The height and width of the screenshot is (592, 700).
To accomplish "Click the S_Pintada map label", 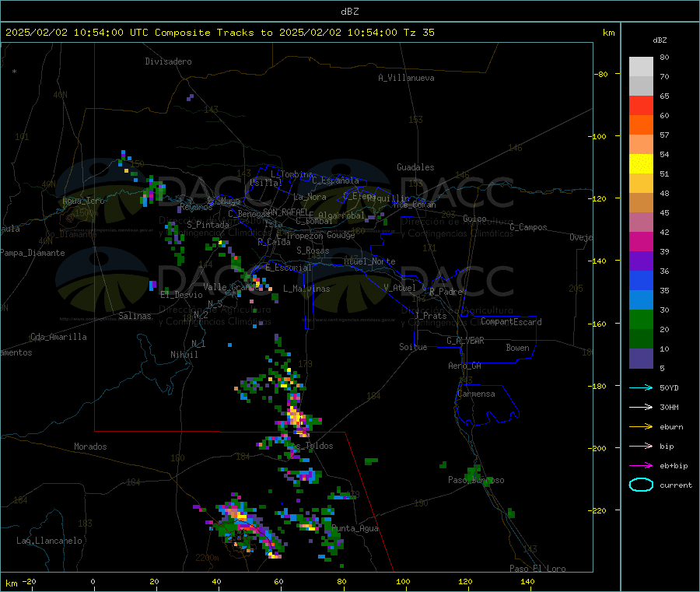I will click(x=208, y=225).
